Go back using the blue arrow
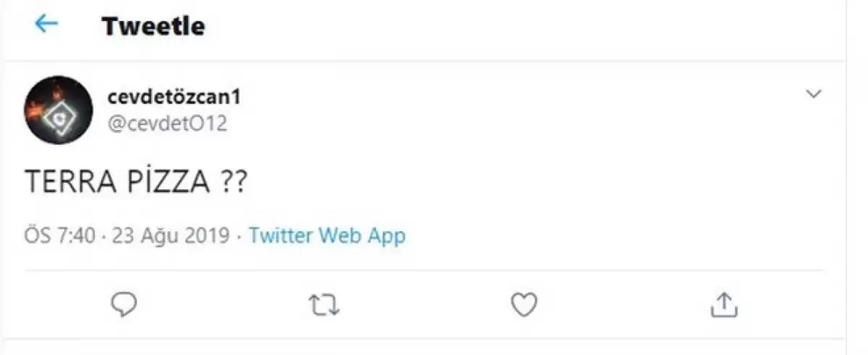This screenshot has height=355, width=868. coord(46,25)
